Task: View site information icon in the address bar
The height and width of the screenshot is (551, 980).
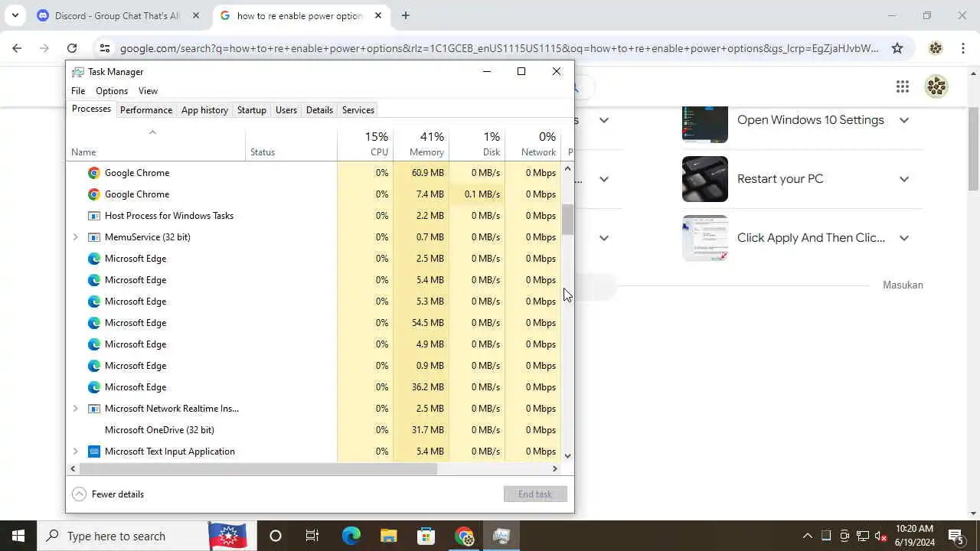Action: (105, 48)
